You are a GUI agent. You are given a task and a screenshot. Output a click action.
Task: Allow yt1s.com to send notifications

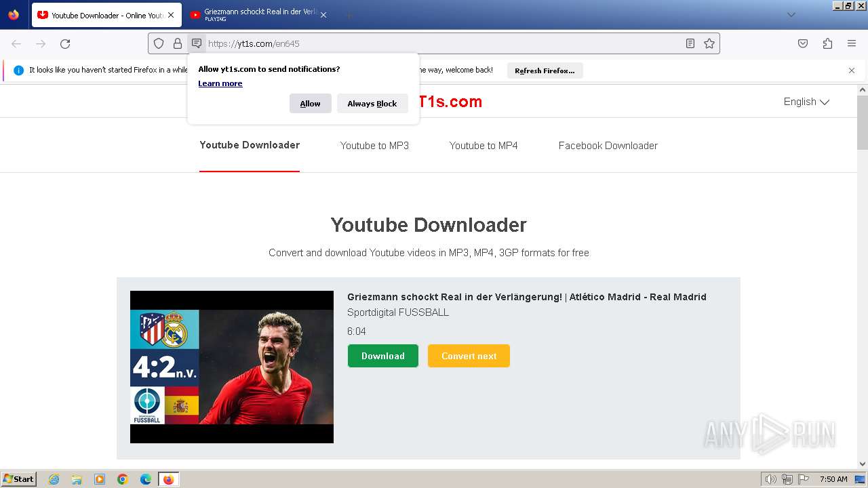[x=311, y=104]
